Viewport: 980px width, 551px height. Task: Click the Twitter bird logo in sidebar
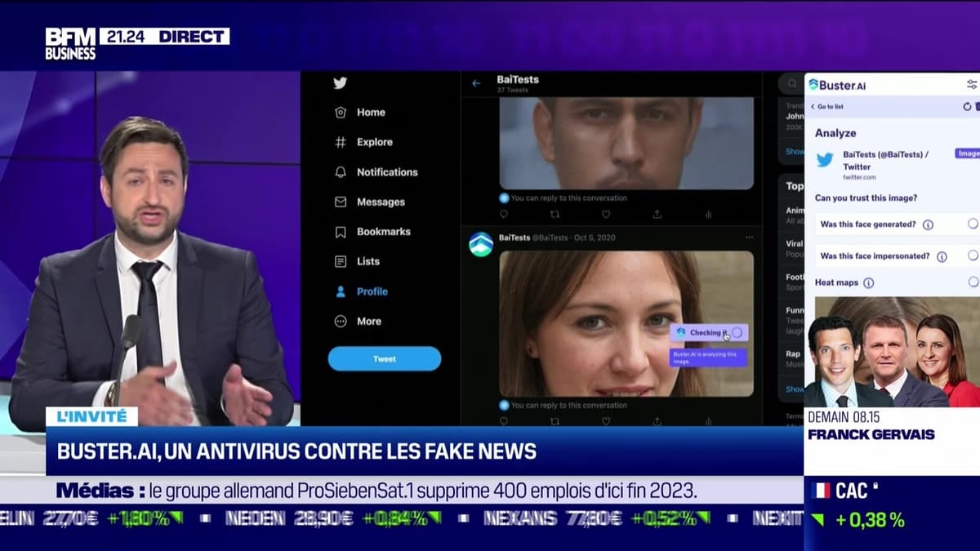tap(340, 82)
